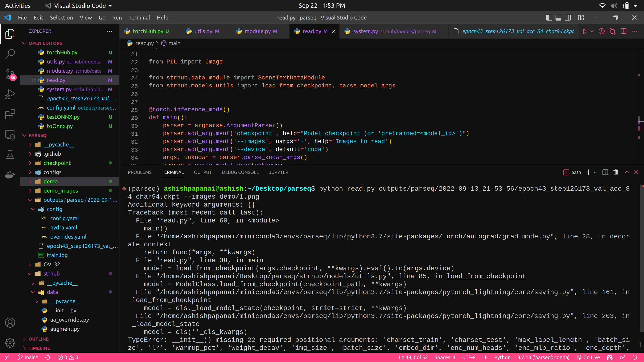
Task: Click Go Live in status bar
Action: 588,358
